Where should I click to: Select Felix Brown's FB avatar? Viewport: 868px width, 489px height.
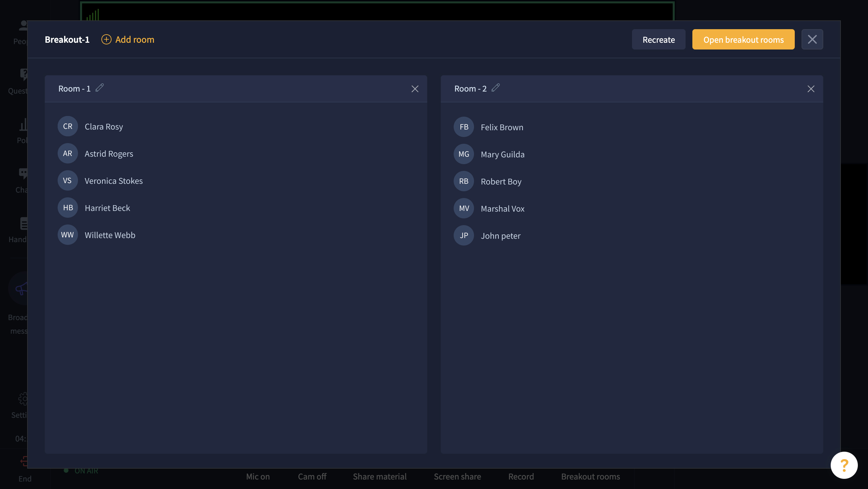463,127
